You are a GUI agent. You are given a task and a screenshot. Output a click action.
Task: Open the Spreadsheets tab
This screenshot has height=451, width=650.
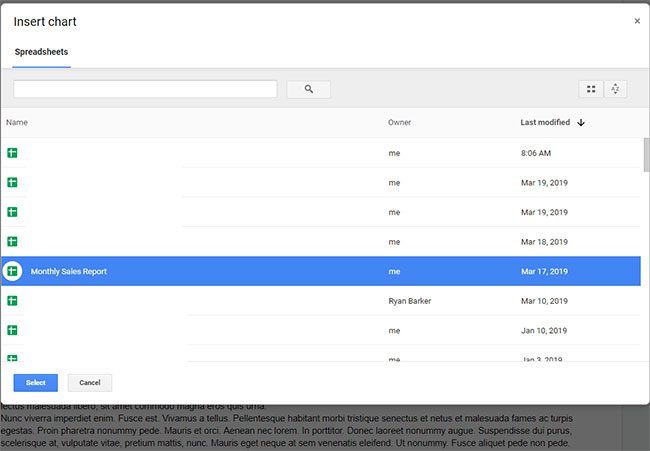(x=41, y=52)
